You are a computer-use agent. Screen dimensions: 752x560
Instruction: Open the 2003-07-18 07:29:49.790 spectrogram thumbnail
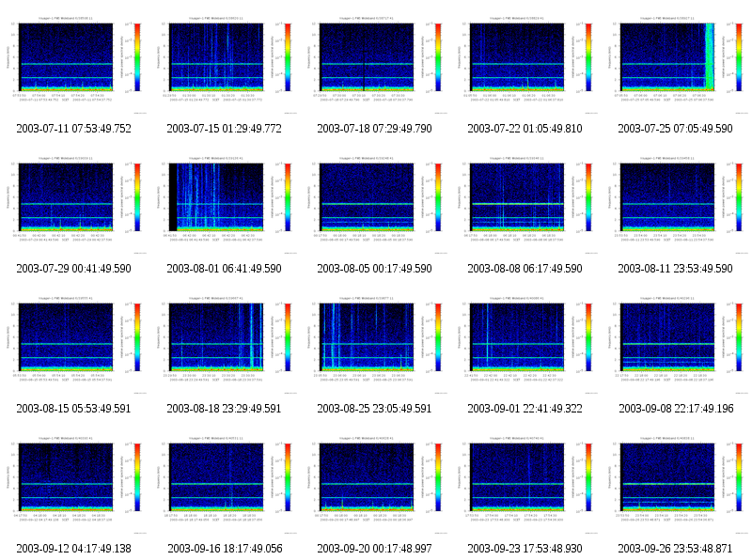pos(374,64)
